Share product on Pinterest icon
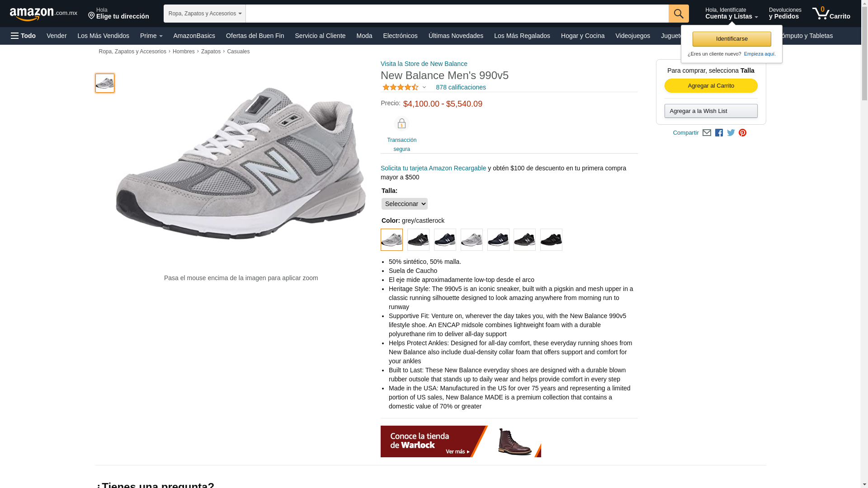Image resolution: width=868 pixels, height=488 pixels. 742,133
